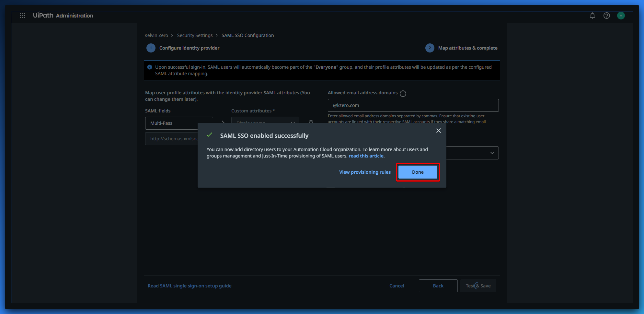Click the SAML SSO enabled successfully title
Screen dimensions: 644x314
tap(264, 136)
